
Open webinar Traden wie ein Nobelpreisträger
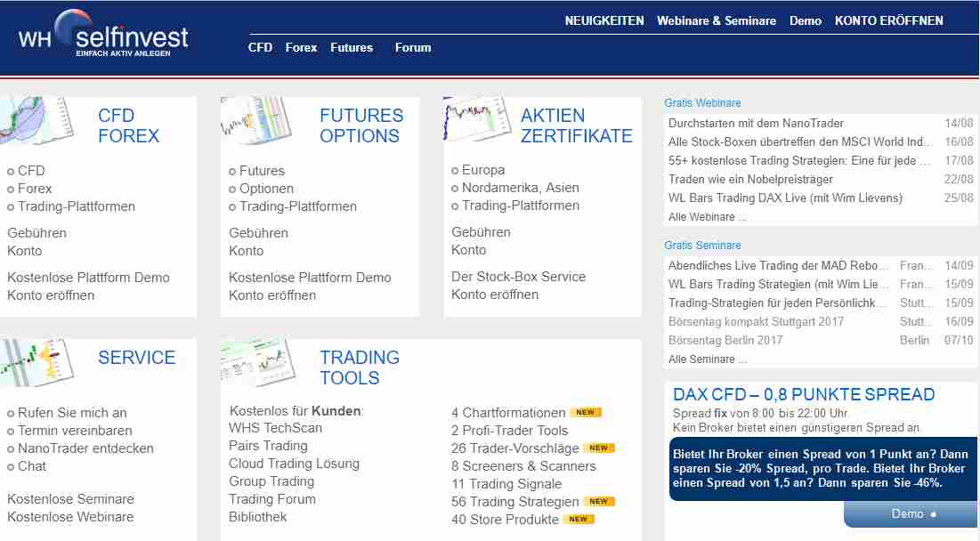click(750, 179)
